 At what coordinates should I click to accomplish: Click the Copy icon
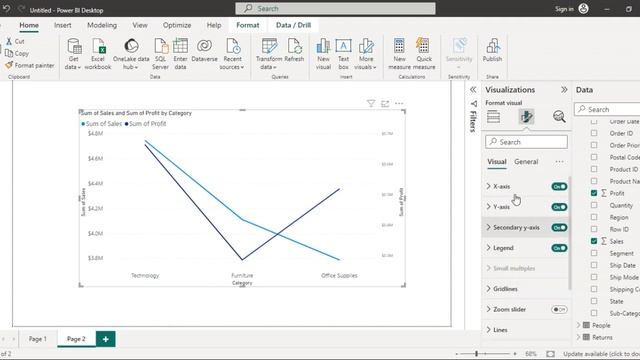(x=9, y=53)
